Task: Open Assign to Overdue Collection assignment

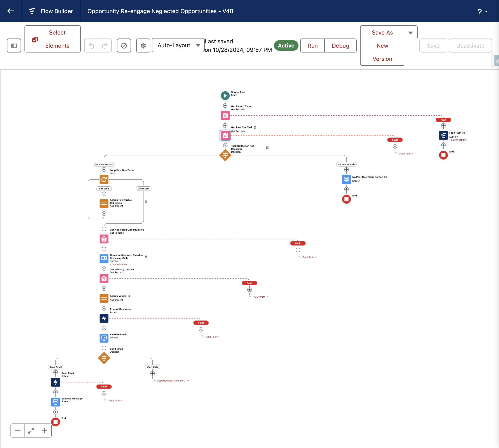Action: click(104, 204)
